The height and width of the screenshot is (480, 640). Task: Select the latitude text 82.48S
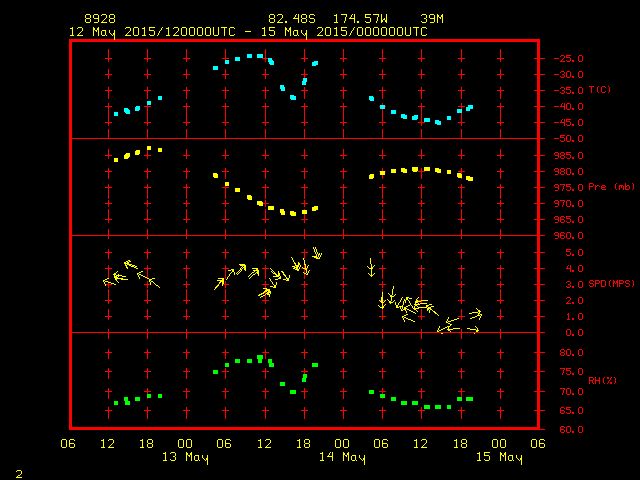292,19
